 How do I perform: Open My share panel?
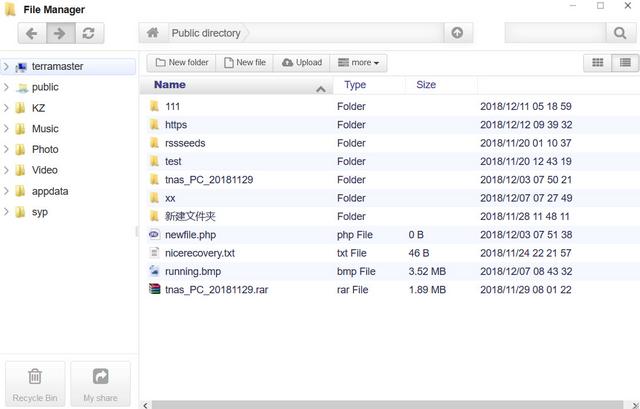tap(100, 384)
